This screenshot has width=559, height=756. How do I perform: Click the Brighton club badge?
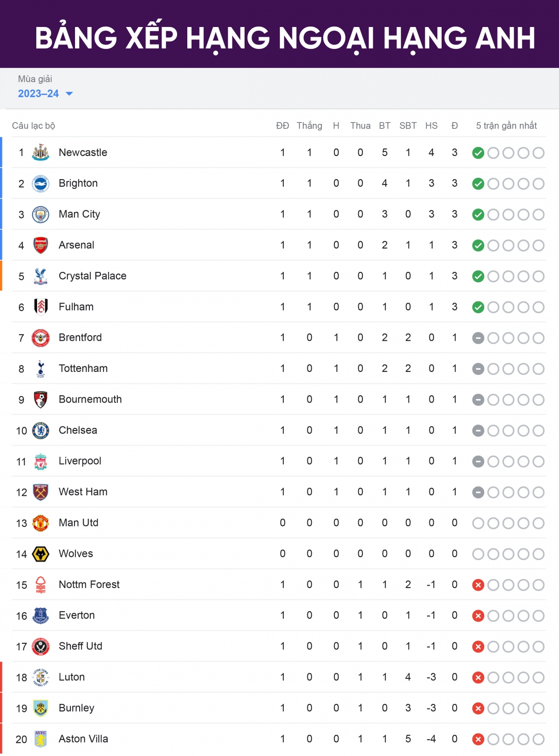(x=41, y=183)
